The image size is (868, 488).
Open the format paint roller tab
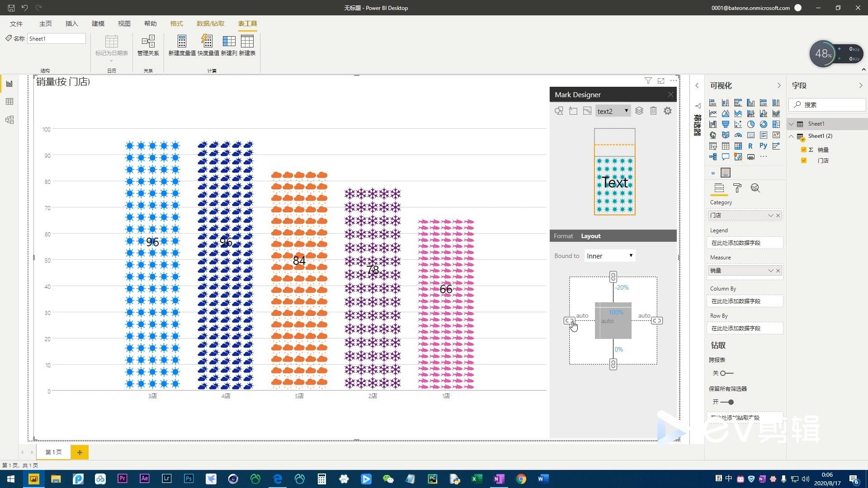point(737,188)
